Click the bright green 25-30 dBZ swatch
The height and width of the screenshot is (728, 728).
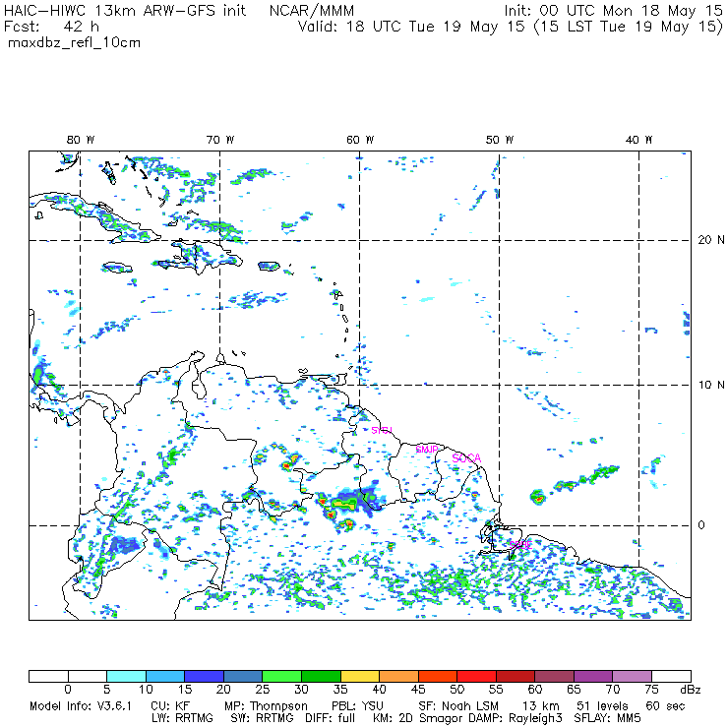coord(281,676)
